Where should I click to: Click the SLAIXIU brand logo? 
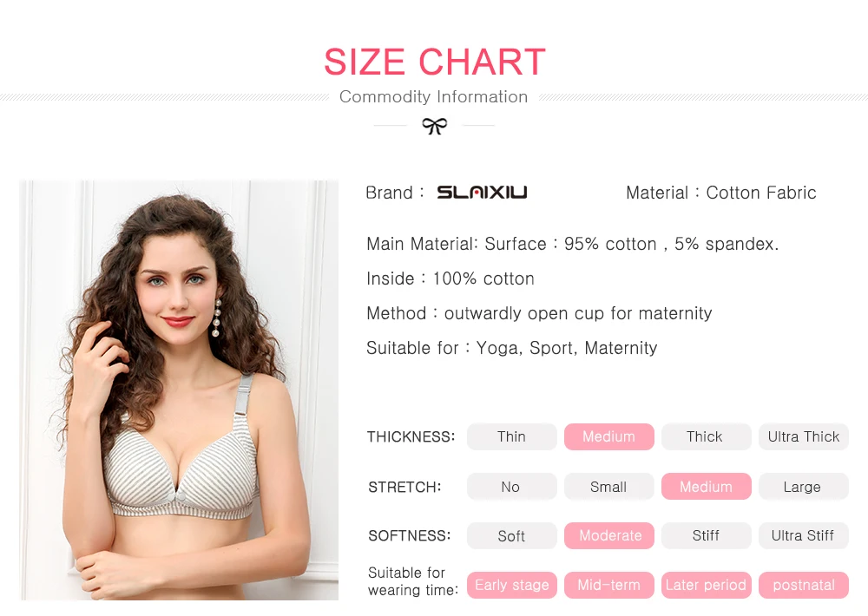point(482,192)
